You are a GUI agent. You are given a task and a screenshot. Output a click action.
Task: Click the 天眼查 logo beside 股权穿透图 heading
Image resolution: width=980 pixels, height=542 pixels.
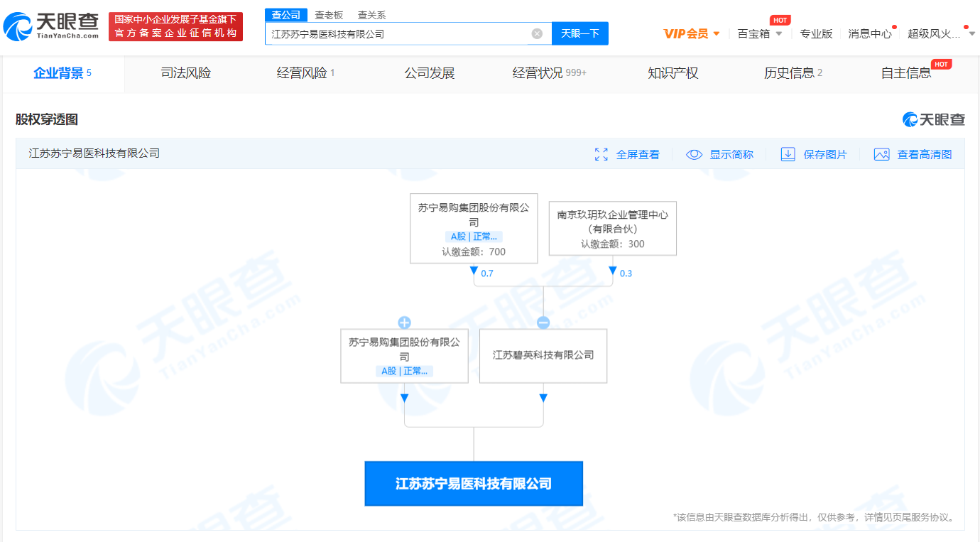(x=934, y=119)
